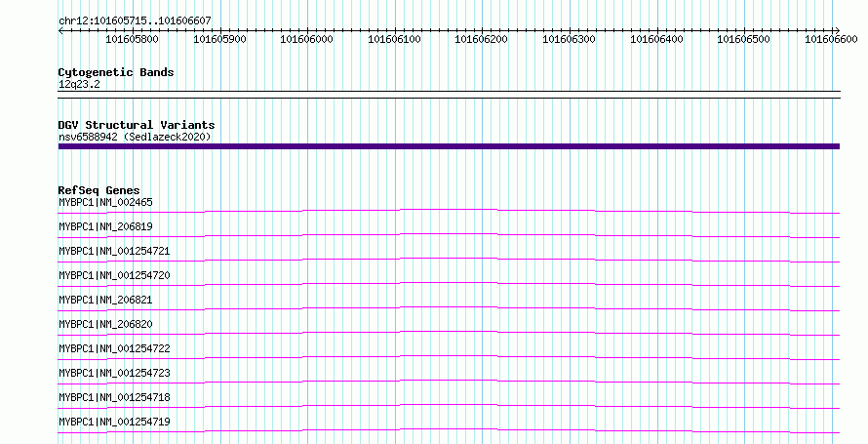This screenshot has height=444, width=868.
Task: Click the dark purple nsv6588942 variant bar
Action: click(x=449, y=146)
